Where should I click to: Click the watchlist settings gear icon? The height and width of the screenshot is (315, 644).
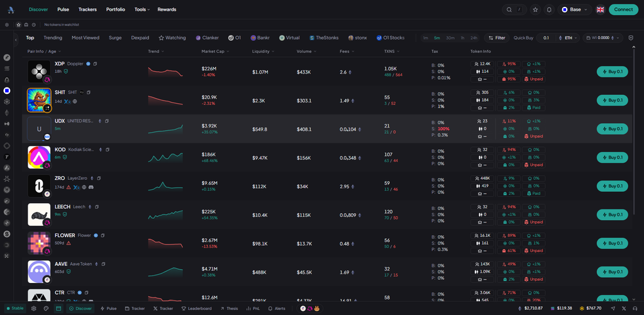7,25
